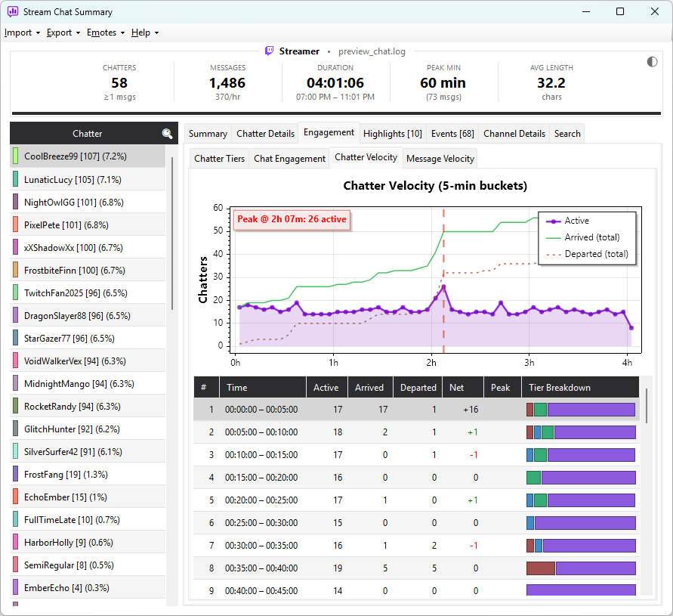The height and width of the screenshot is (616, 673).
Task: Click the chatter search magnifier icon
Action: click(x=167, y=134)
